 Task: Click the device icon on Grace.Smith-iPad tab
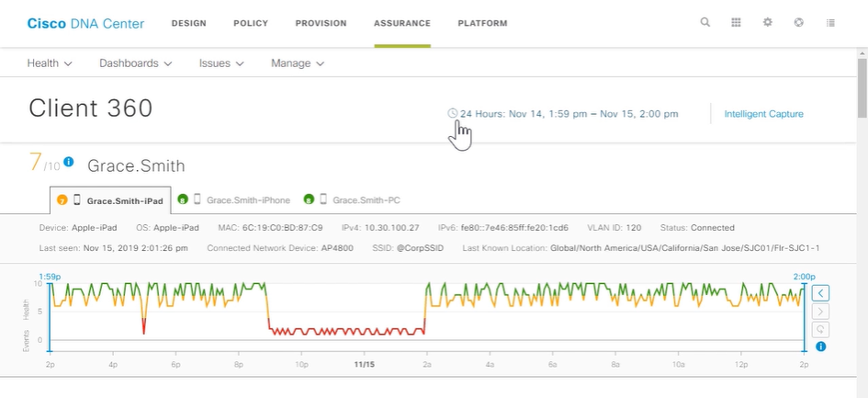tap(77, 200)
